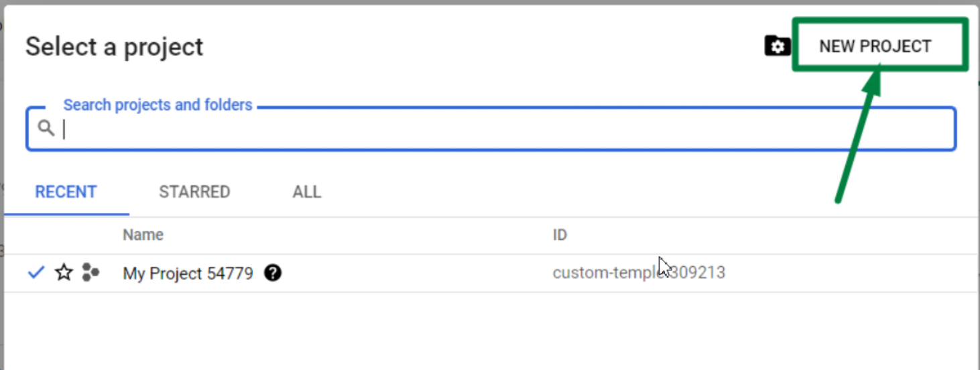Open manage resources folder-gear icon
Viewport: 980px width, 370px height.
pyautogui.click(x=778, y=46)
